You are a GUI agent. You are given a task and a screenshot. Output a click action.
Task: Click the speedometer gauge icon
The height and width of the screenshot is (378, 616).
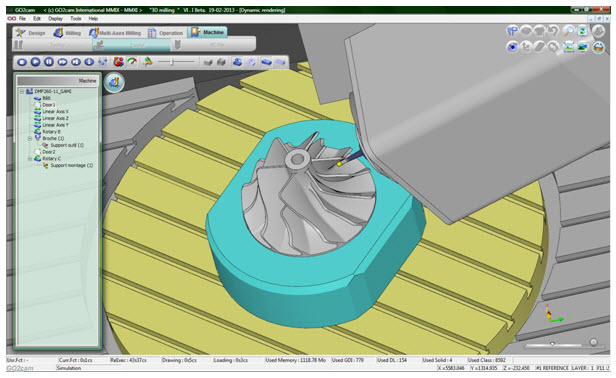(x=132, y=62)
